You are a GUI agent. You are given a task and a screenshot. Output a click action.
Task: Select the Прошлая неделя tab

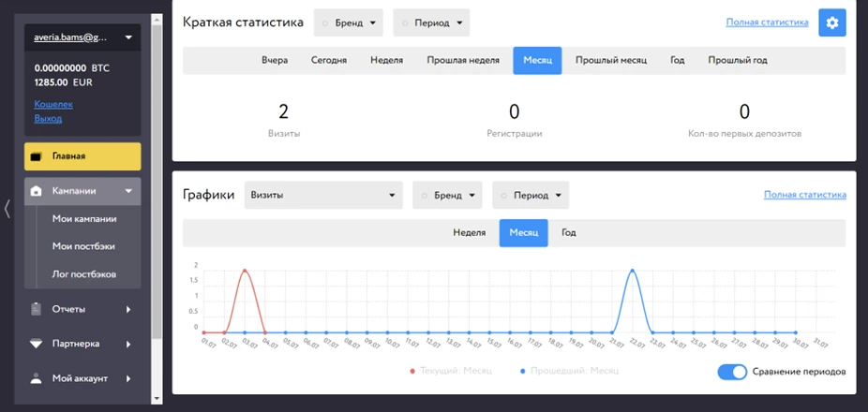click(463, 60)
